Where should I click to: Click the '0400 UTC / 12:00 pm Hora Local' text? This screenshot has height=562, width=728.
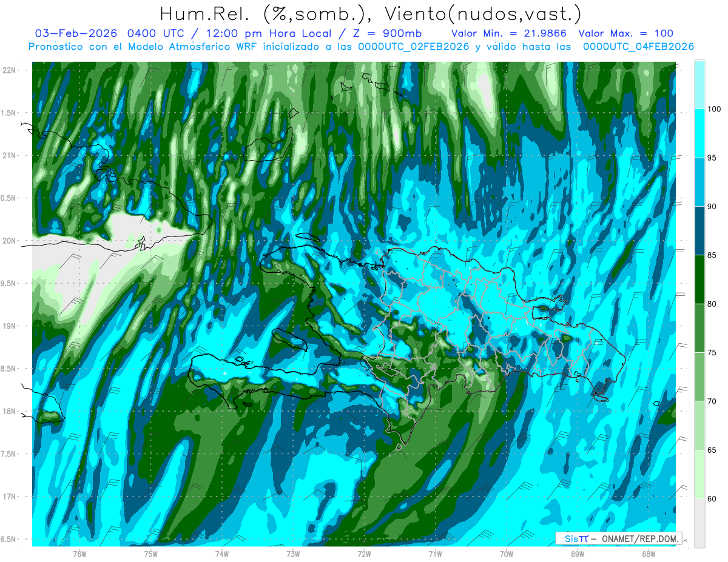point(230,34)
